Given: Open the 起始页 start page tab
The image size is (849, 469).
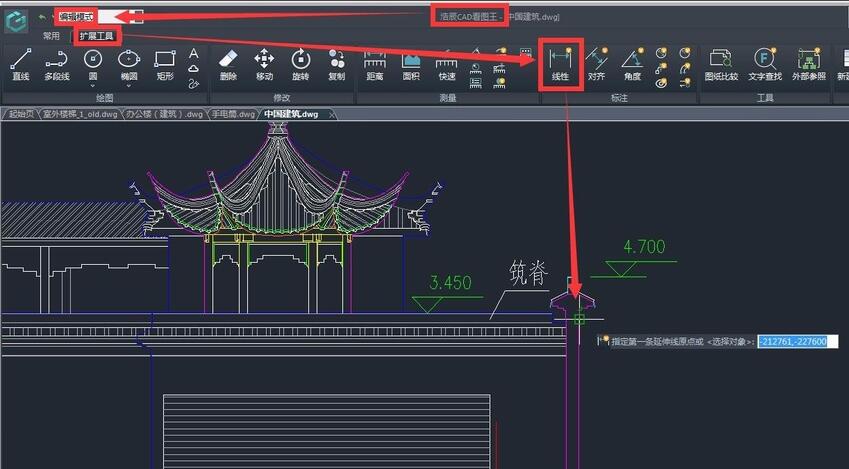Looking at the screenshot, I should pyautogui.click(x=20, y=114).
